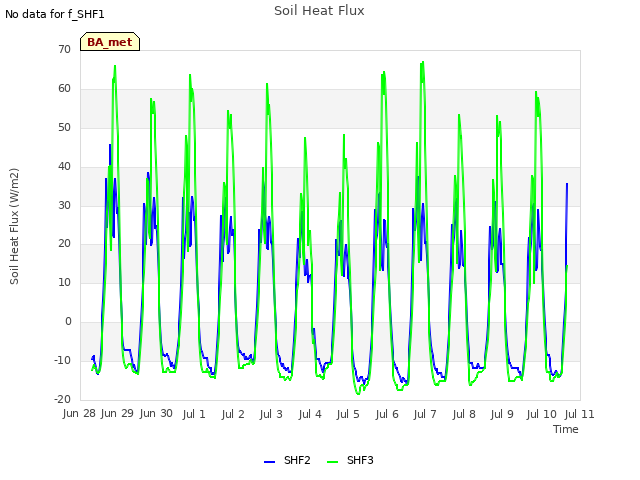Click the 'No data for f_SHF1' message
This screenshot has height=480, width=640.
coord(55,14)
